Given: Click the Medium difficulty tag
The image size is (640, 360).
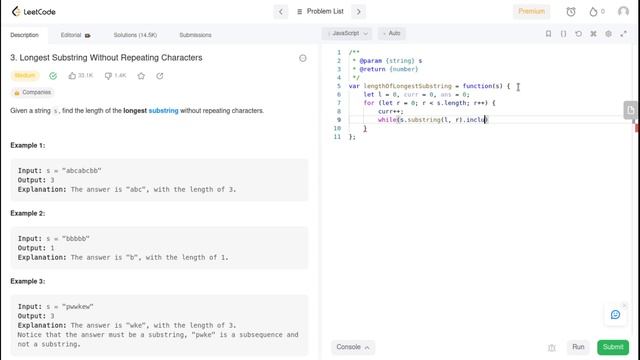Looking at the screenshot, I should click(25, 76).
